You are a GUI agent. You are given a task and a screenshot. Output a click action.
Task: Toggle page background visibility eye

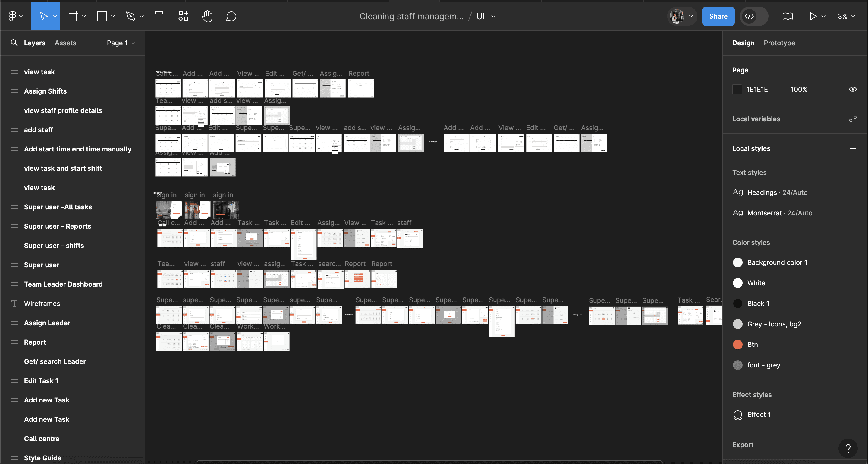coord(853,89)
